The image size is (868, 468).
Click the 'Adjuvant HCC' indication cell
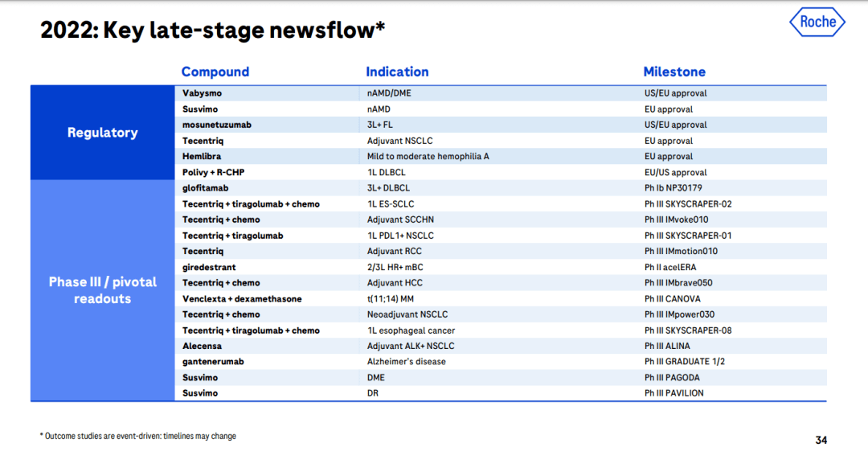(x=395, y=282)
